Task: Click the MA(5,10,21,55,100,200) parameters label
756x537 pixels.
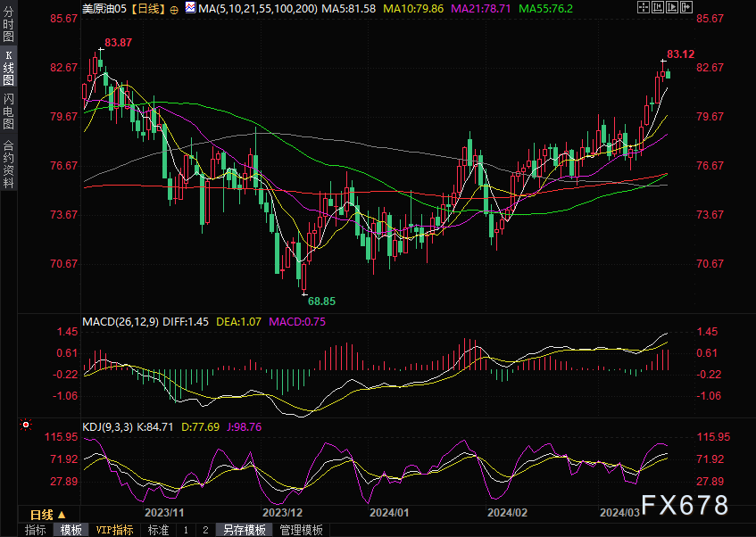Action: [x=258, y=9]
